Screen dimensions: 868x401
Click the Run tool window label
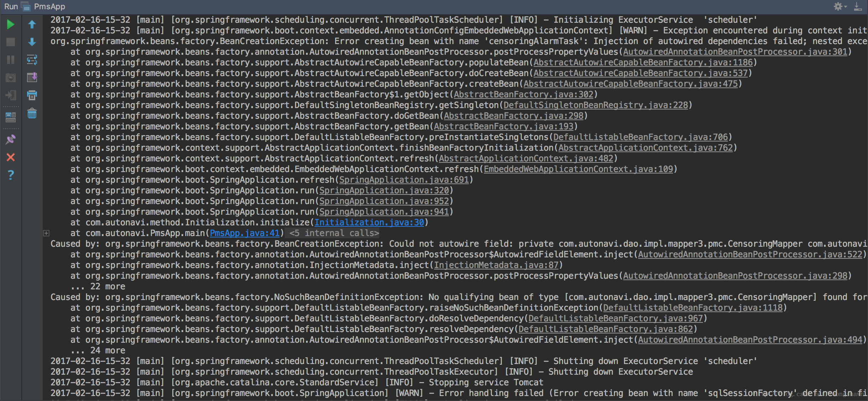[11, 6]
